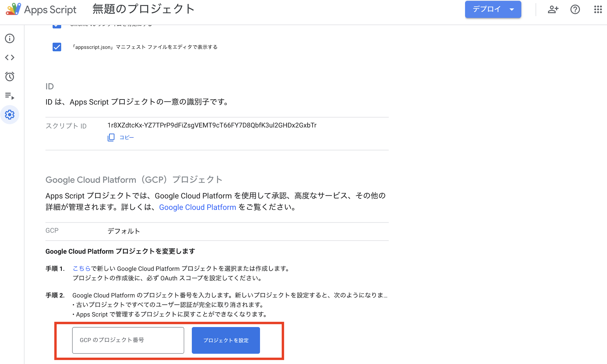Open the Overview info icon in sidebar
The height and width of the screenshot is (364, 607).
10,39
